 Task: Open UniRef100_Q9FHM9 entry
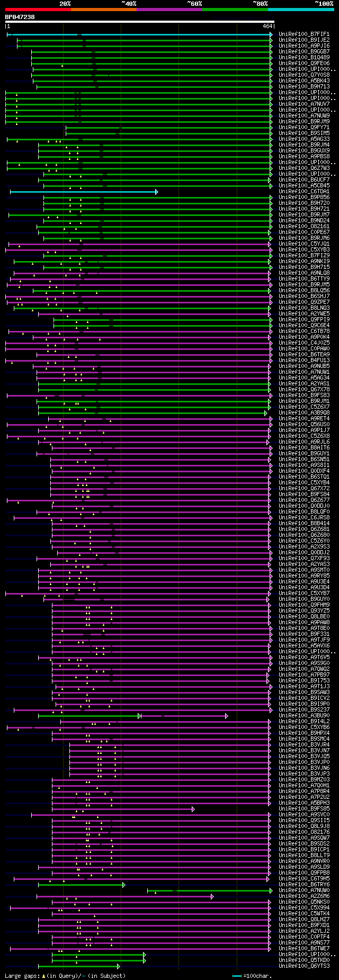(304, 605)
